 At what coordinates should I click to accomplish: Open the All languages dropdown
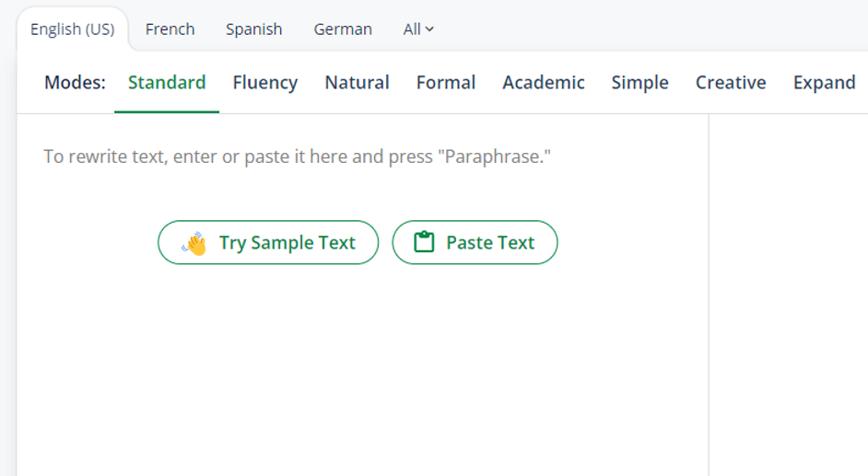click(418, 29)
